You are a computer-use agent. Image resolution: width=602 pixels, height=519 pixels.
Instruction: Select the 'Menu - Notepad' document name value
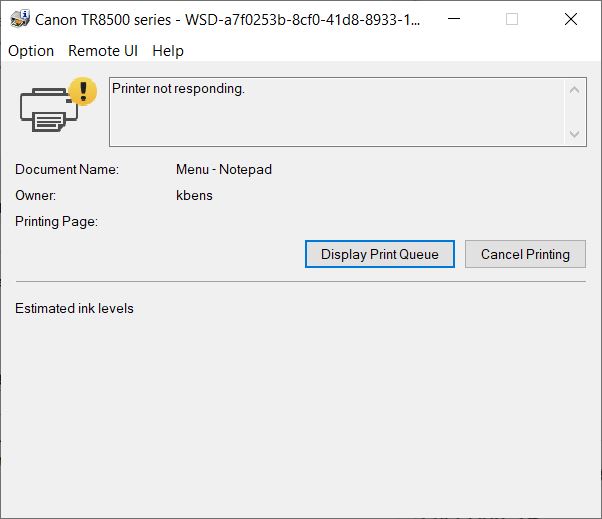pyautogui.click(x=223, y=169)
